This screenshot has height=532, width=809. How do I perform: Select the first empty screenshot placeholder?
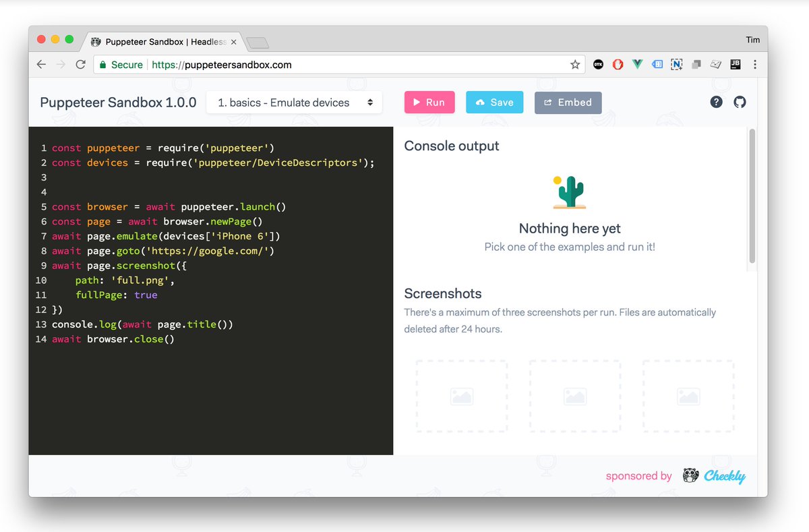pyautogui.click(x=462, y=396)
